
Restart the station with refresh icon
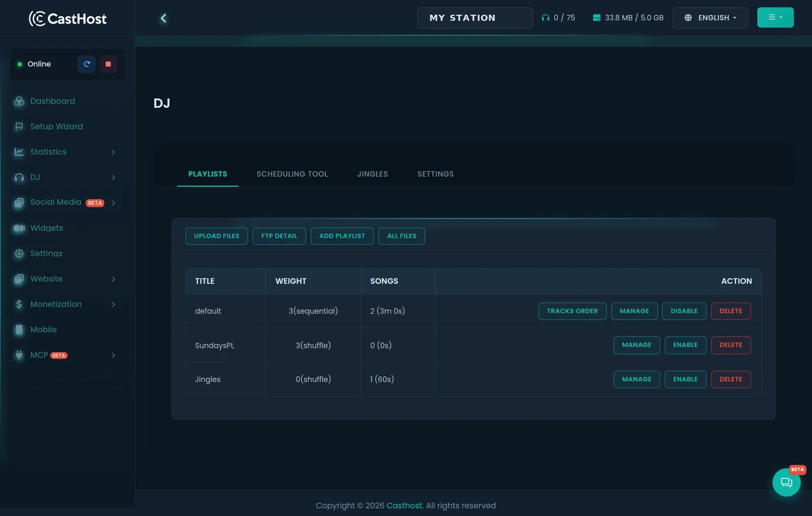pos(87,64)
